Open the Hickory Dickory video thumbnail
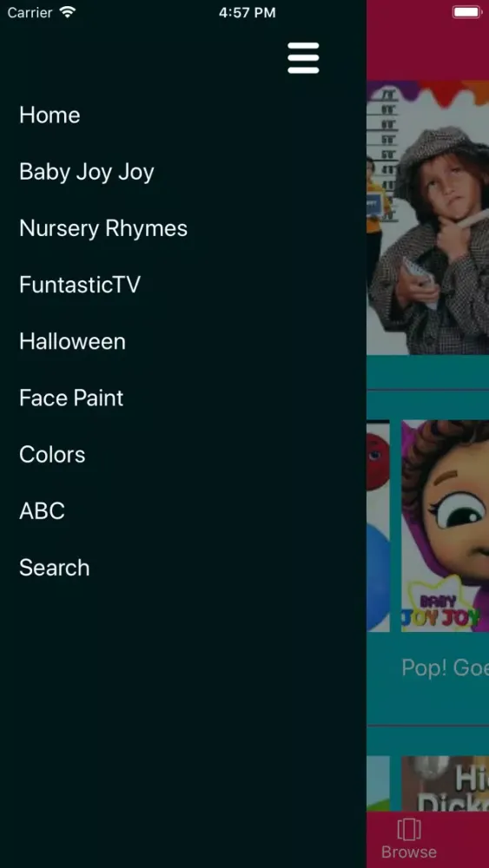 [446, 784]
